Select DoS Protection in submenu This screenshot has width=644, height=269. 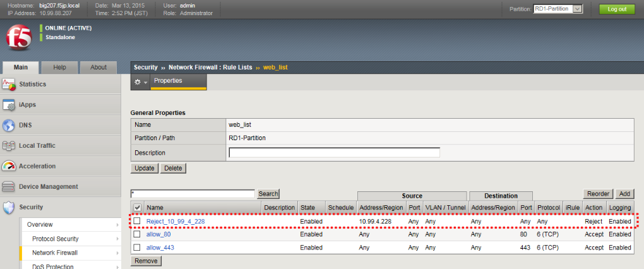click(x=53, y=267)
